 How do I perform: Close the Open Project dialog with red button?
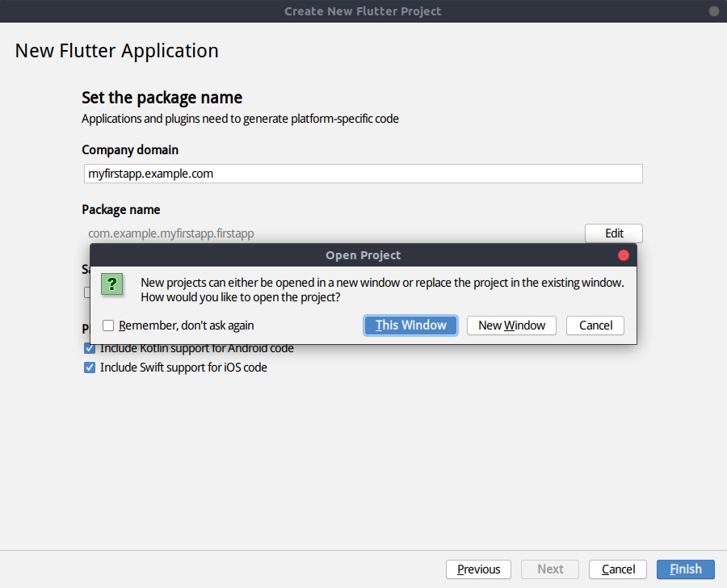[x=623, y=255]
